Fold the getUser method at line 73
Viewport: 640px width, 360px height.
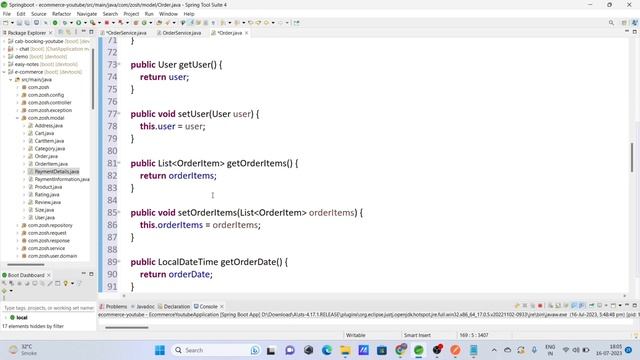[119, 64]
